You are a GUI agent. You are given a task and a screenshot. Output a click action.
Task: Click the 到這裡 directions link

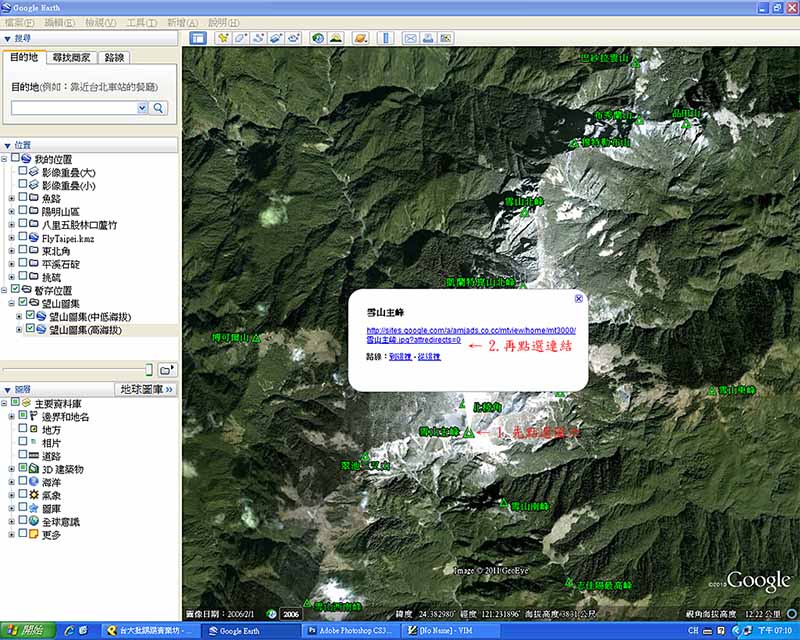click(401, 357)
